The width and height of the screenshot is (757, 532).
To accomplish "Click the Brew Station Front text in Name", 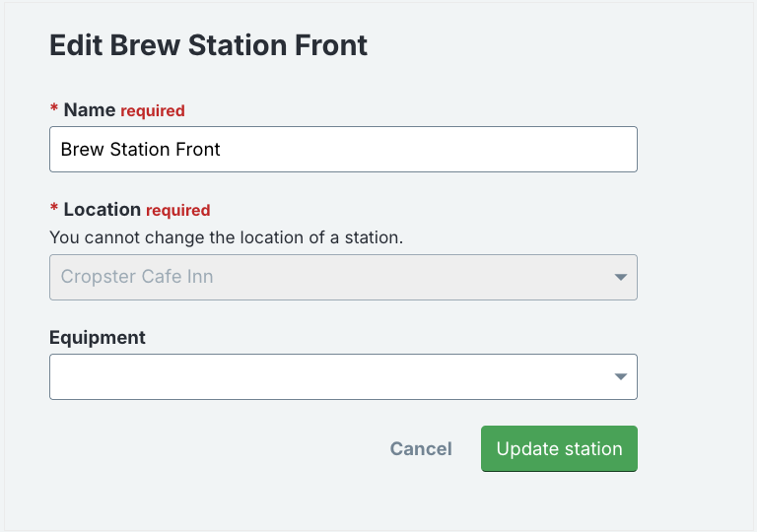I will point(141,150).
